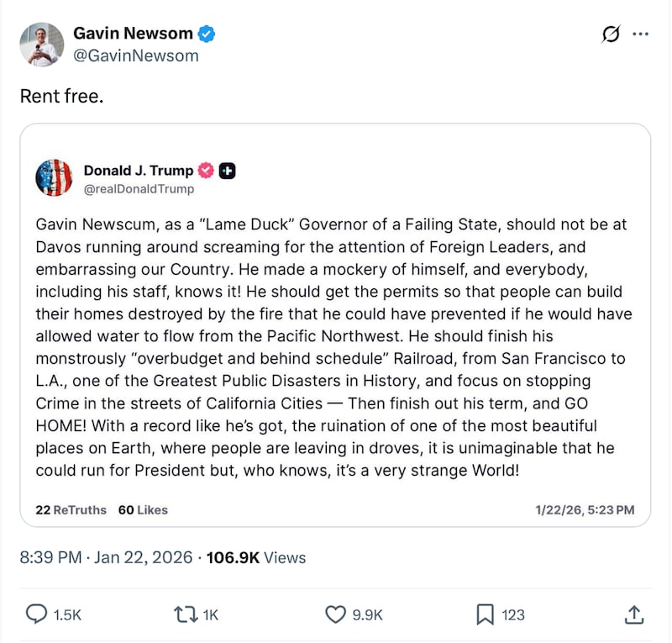
Task: Repost Gavin Newsom's tweet
Action: (x=186, y=614)
